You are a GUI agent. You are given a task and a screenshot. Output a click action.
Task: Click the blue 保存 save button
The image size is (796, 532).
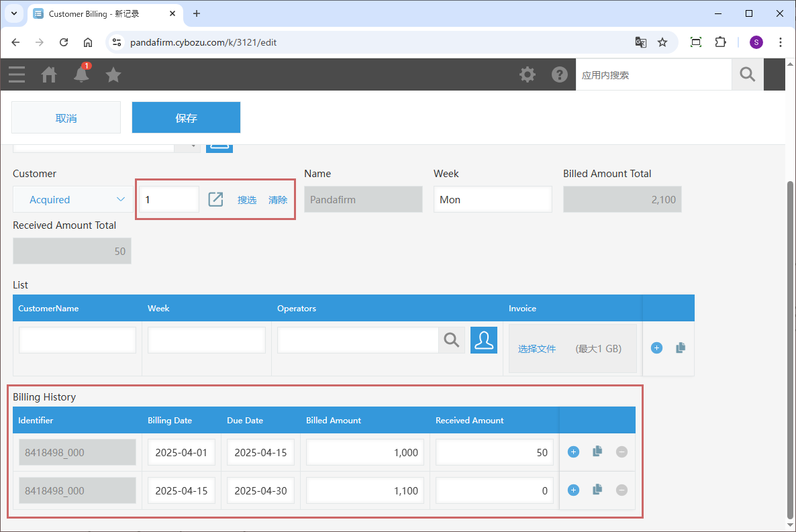point(186,118)
